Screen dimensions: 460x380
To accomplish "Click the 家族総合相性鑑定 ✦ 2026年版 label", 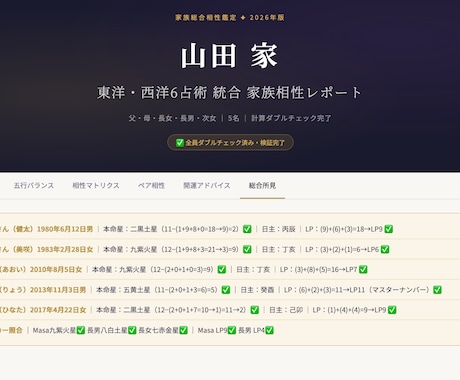I will 230,17.
